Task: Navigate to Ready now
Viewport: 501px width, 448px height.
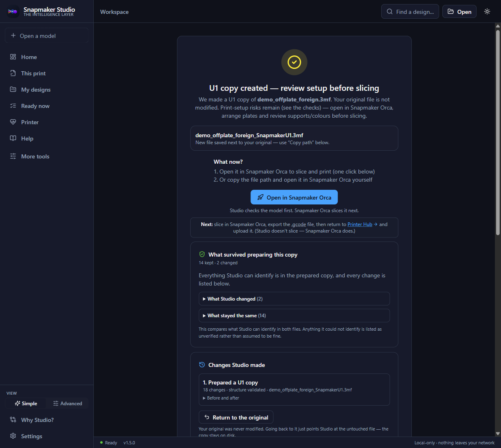Action: click(x=47, y=106)
